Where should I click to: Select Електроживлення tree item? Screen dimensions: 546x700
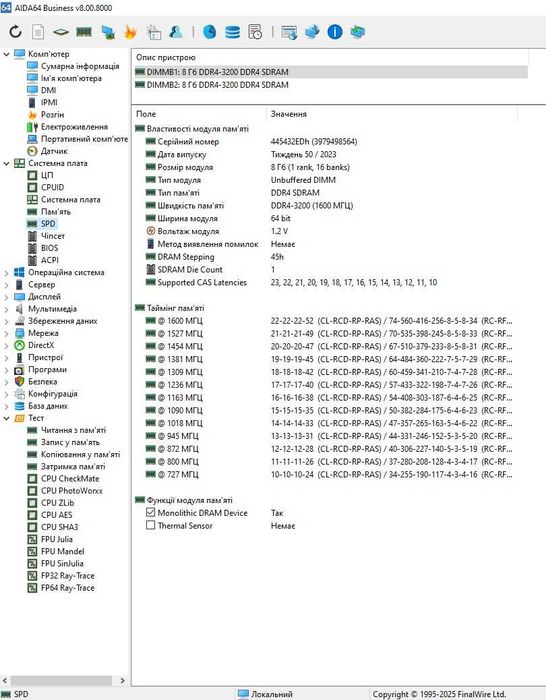pyautogui.click(x=74, y=127)
